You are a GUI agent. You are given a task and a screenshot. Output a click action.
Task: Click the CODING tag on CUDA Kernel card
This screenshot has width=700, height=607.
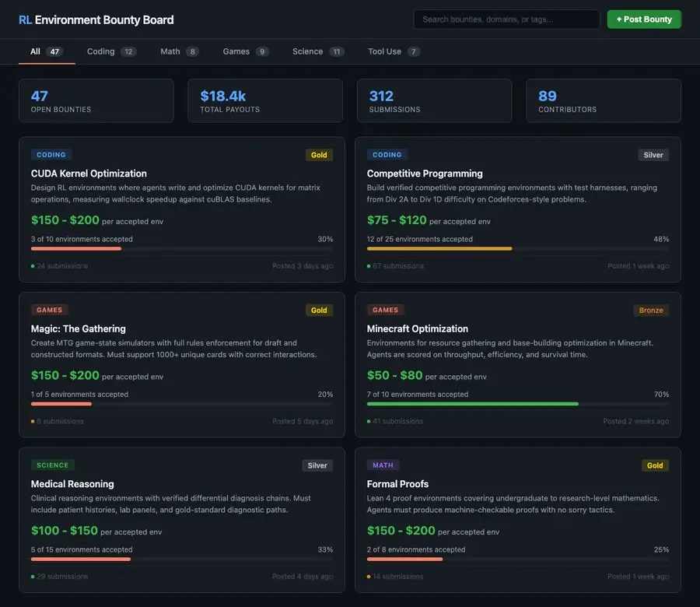pyautogui.click(x=51, y=155)
